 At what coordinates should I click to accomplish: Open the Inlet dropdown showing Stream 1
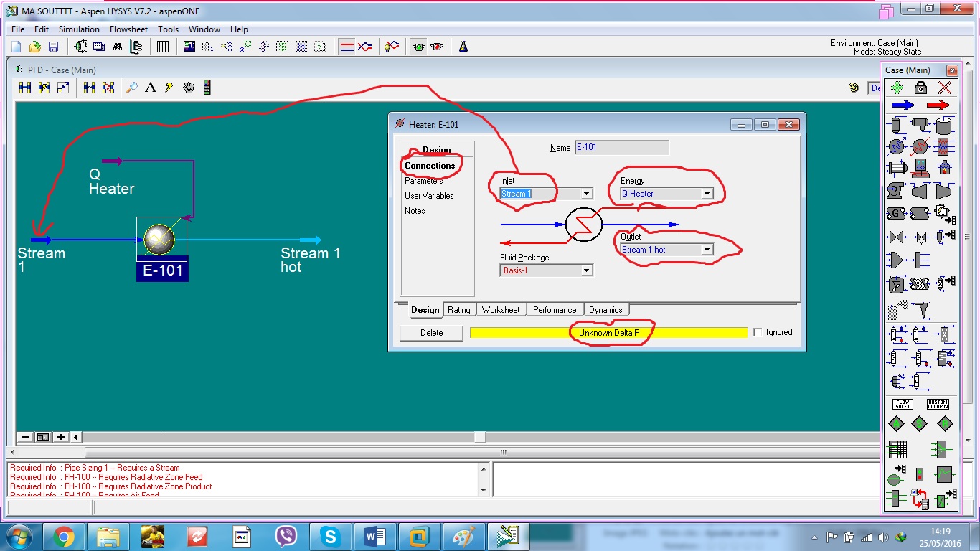[587, 194]
